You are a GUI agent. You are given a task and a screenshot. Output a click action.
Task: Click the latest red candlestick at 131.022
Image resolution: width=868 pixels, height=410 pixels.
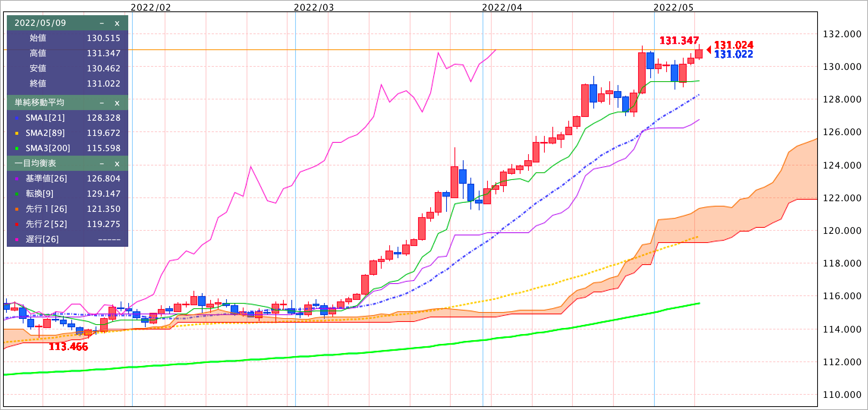[x=699, y=54]
